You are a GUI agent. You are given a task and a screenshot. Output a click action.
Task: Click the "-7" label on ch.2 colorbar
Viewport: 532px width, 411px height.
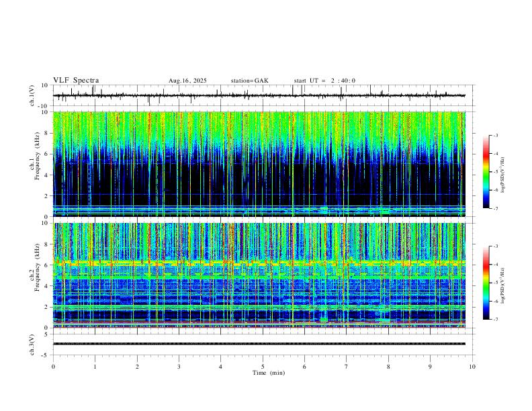(496, 320)
